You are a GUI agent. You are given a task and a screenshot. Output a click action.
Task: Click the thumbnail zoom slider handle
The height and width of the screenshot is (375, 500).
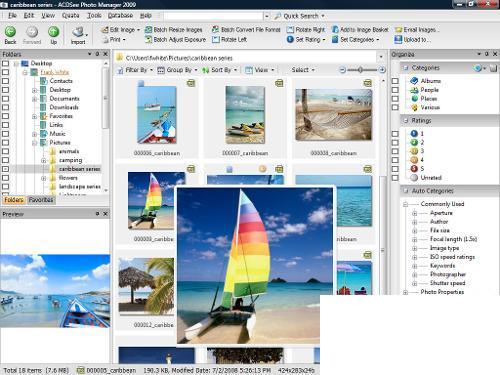360,70
